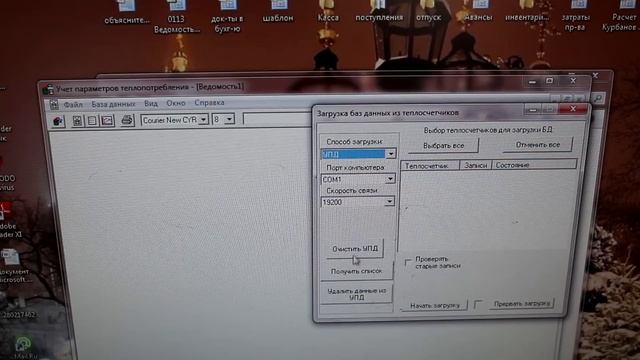Screen dimensions: 640x360
Task: Minimize the main 'Учет параметров теплопотребления' window
Action: coord(532,82)
